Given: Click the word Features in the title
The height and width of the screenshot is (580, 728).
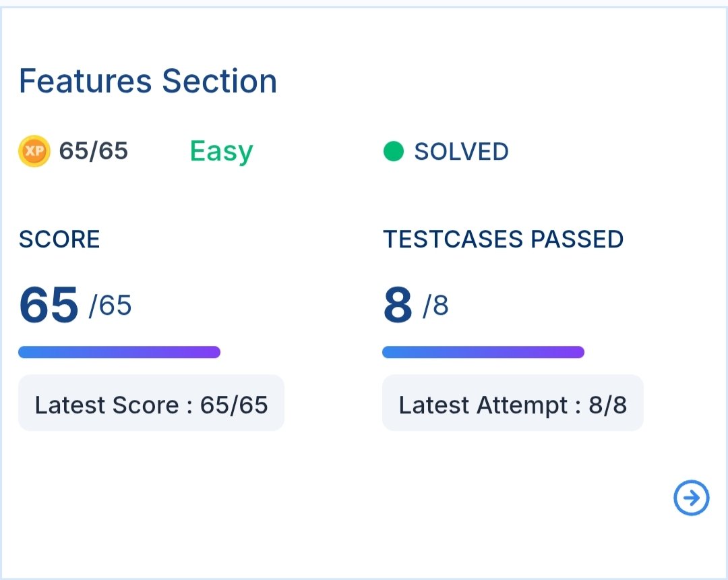Looking at the screenshot, I should [85, 81].
